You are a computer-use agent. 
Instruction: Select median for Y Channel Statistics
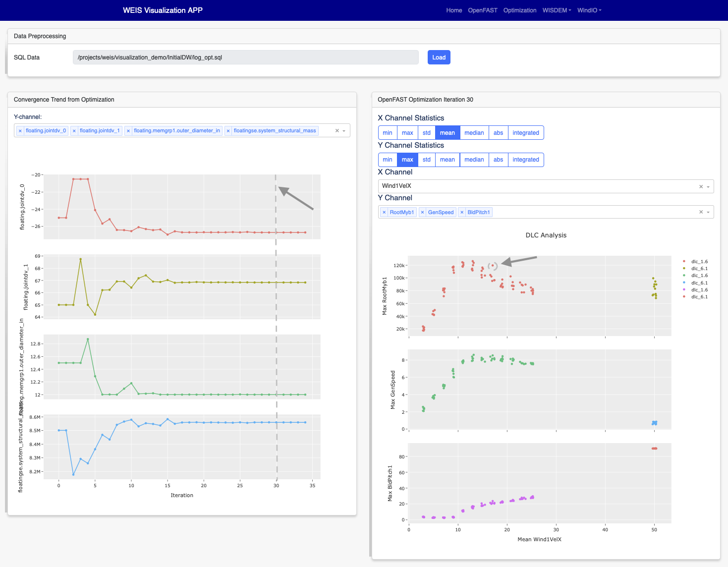pyautogui.click(x=474, y=160)
